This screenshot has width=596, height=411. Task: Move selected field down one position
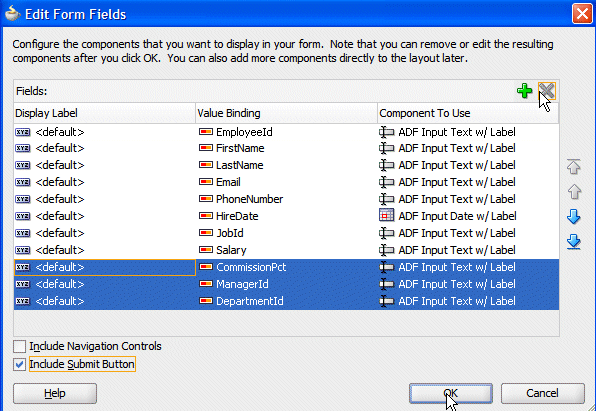point(574,216)
